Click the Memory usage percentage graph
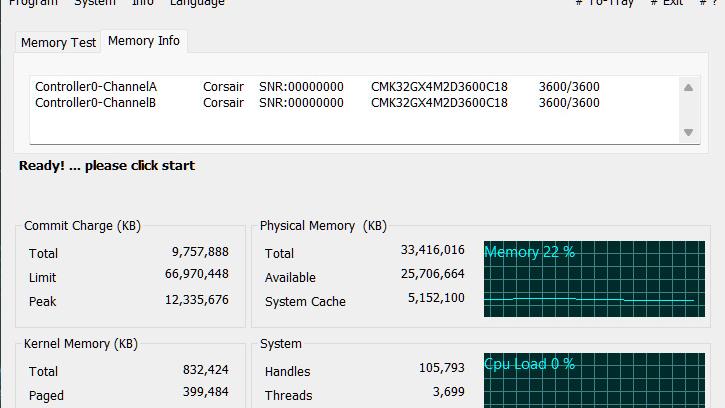 point(593,279)
